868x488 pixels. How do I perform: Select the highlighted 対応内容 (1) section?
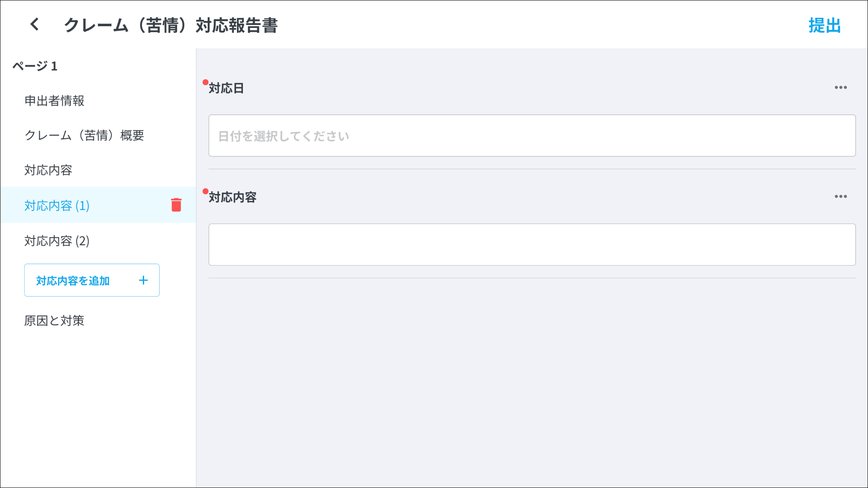(x=57, y=206)
